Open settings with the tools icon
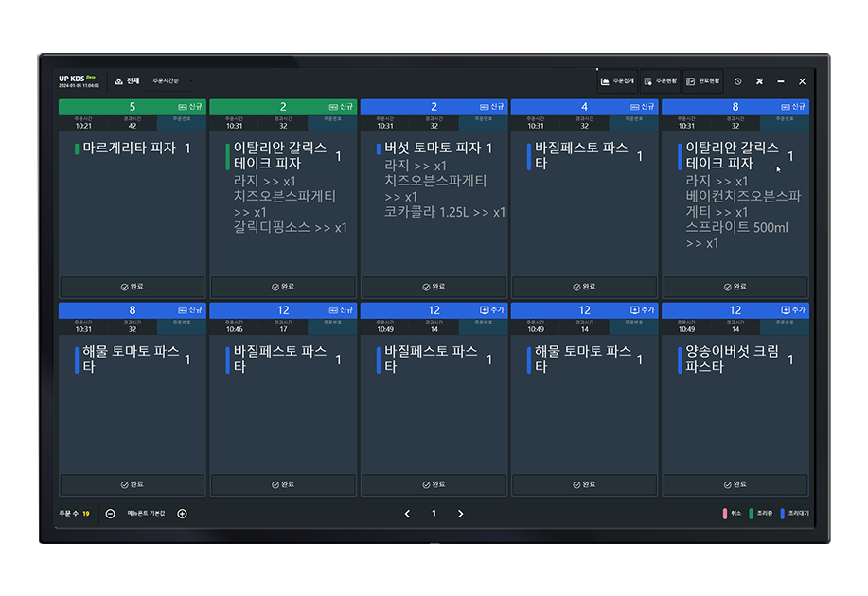Viewport: 868px width, 596px height. (759, 81)
